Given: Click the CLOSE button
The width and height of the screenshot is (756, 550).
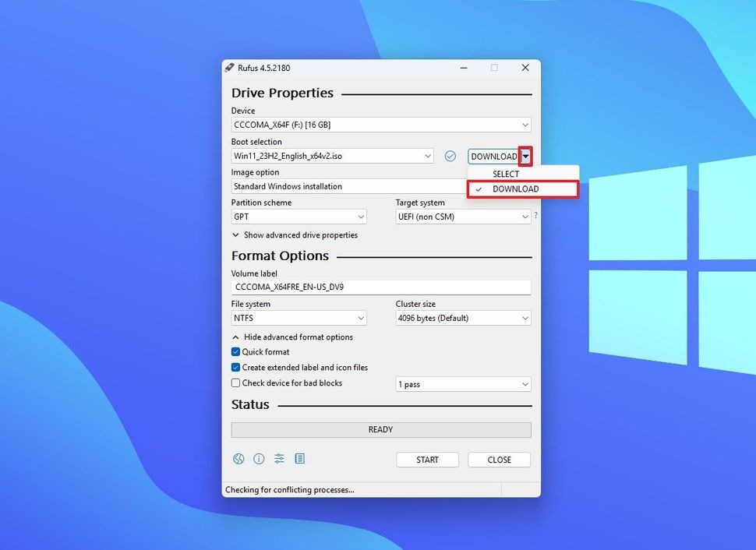Looking at the screenshot, I should click(x=499, y=460).
